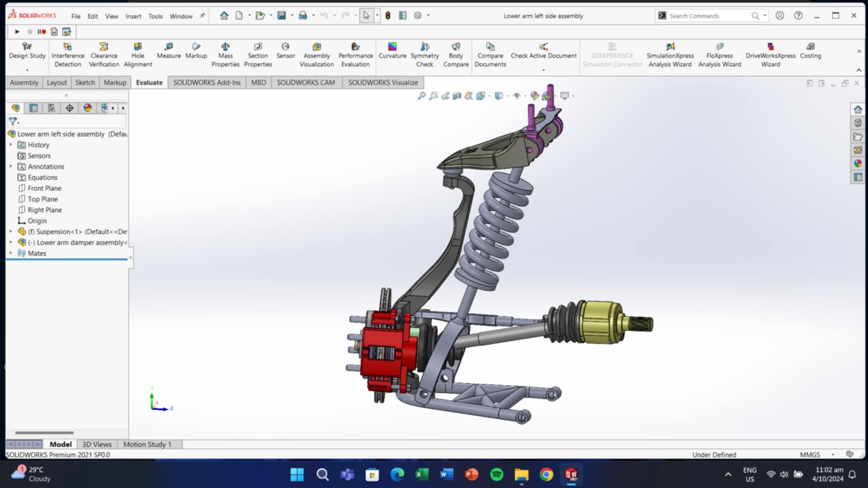Image resolution: width=868 pixels, height=488 pixels.
Task: Launch FloXpress Analysis Wizard
Action: (x=719, y=55)
